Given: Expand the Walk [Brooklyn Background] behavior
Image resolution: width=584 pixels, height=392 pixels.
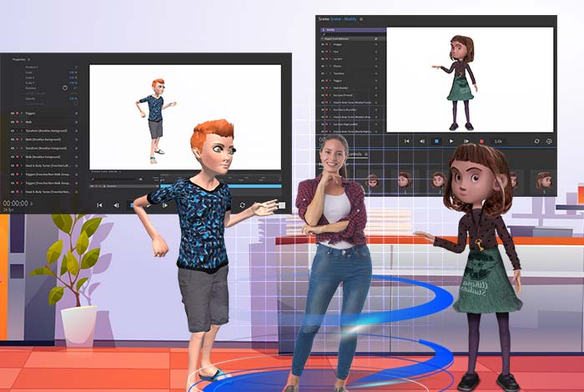Looking at the screenshot, I should click(x=22, y=139).
